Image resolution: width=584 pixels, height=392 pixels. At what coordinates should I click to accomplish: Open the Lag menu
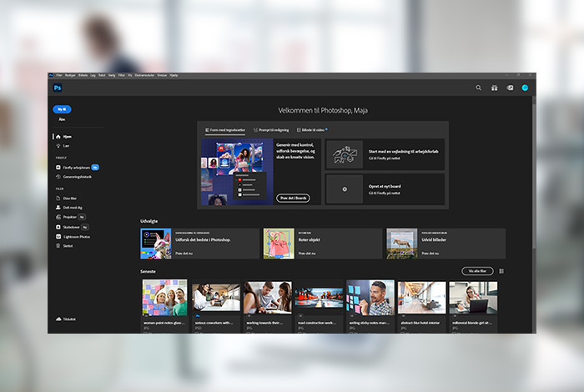[93, 75]
